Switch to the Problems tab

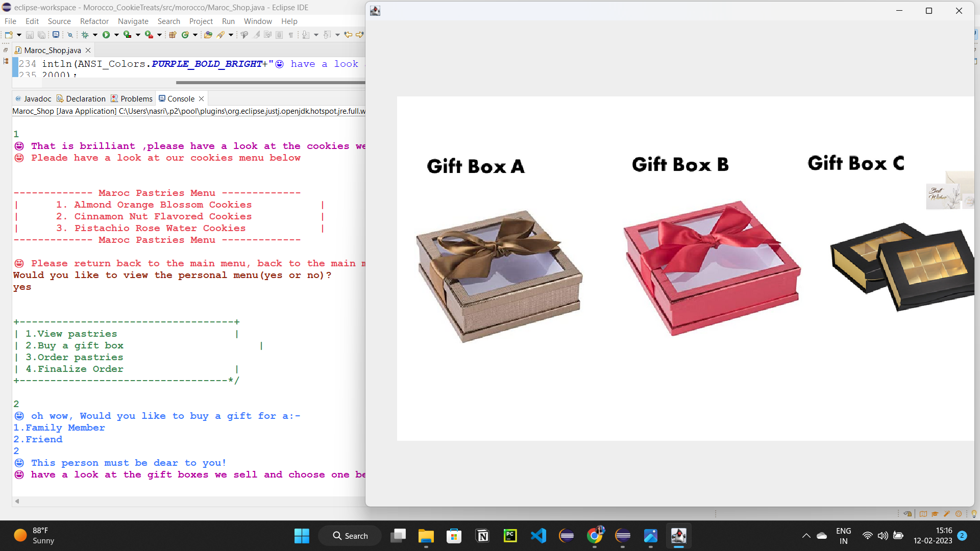pyautogui.click(x=136, y=98)
